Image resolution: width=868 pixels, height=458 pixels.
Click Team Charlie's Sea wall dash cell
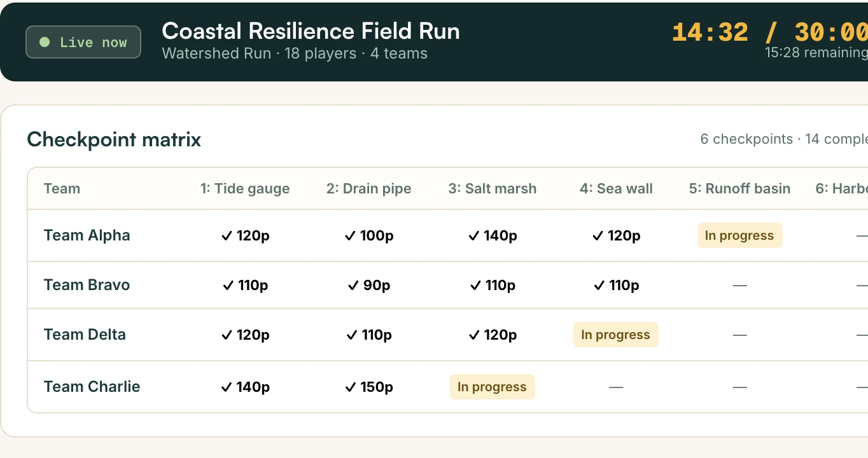click(x=616, y=387)
